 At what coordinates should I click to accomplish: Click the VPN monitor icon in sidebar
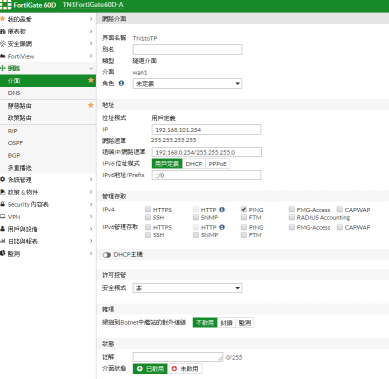click(3, 217)
